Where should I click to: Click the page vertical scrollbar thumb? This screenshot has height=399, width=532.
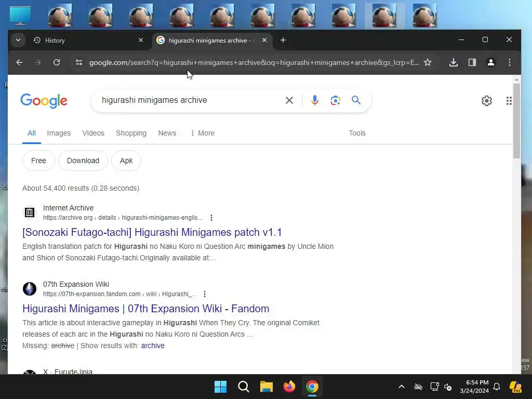[516, 121]
